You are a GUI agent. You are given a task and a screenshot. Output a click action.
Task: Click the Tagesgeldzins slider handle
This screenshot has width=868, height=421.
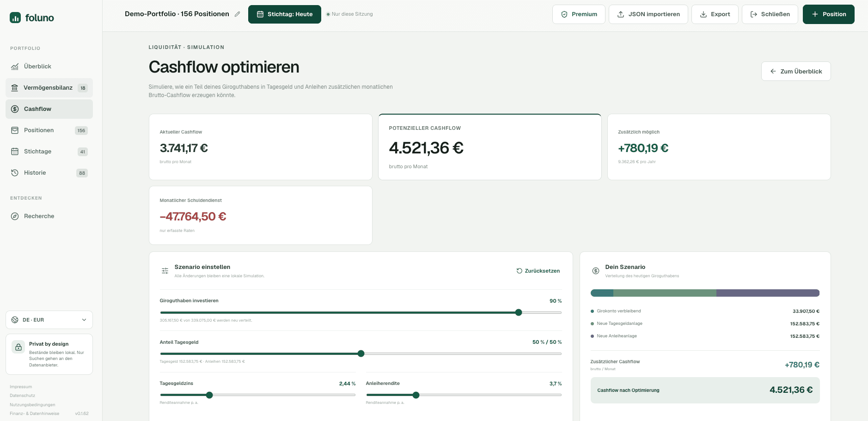(x=209, y=395)
